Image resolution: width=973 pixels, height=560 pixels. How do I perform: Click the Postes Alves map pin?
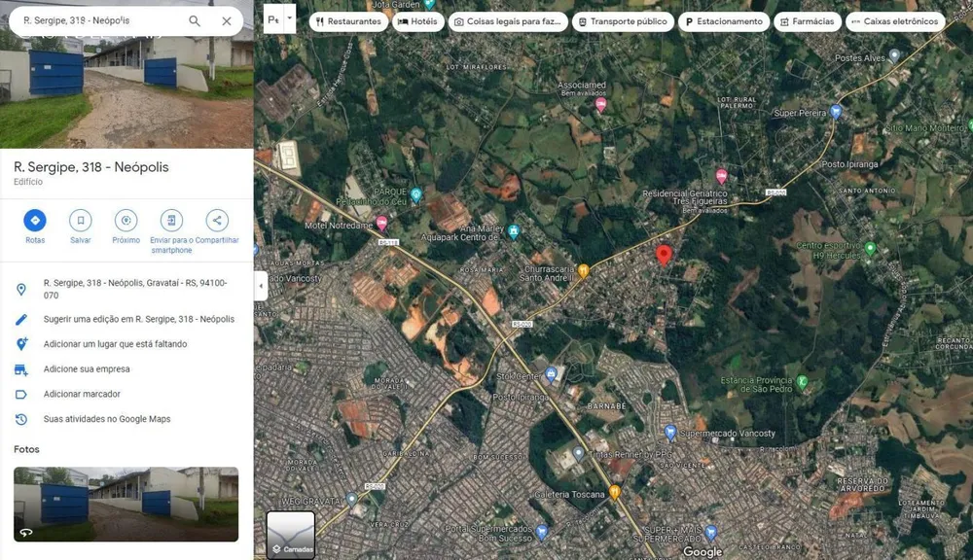coord(893,55)
